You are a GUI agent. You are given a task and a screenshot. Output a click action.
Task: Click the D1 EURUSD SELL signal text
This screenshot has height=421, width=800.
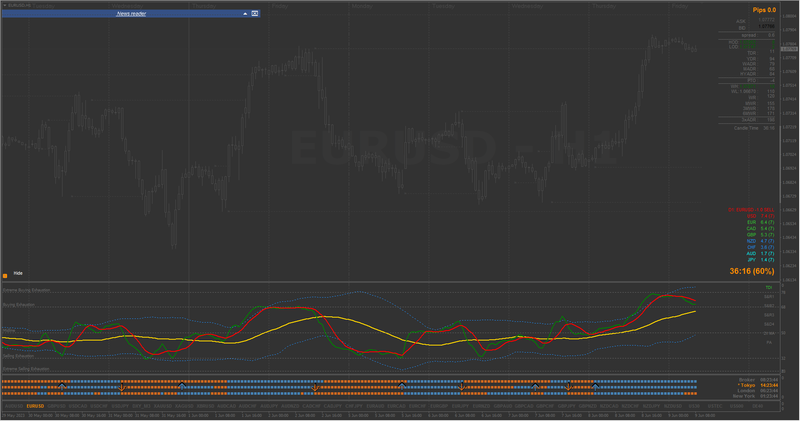751,210
